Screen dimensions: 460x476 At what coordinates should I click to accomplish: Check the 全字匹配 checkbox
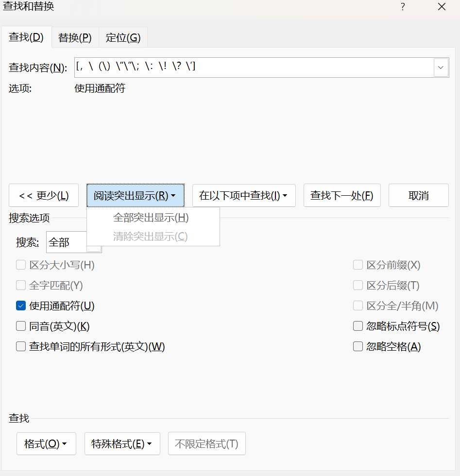[x=21, y=285]
